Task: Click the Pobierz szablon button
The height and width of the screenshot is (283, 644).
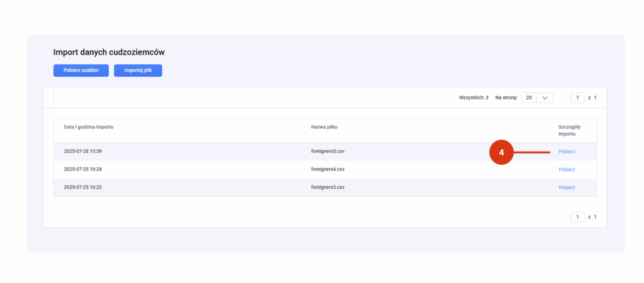Action: tap(81, 70)
